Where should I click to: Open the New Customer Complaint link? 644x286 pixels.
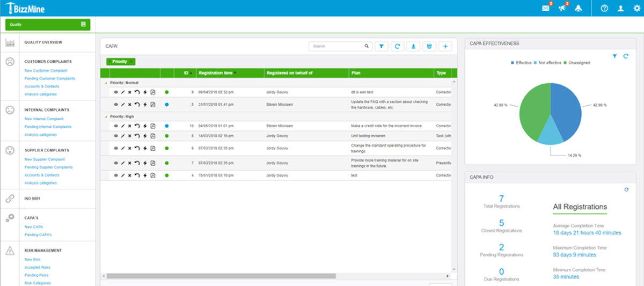click(46, 71)
